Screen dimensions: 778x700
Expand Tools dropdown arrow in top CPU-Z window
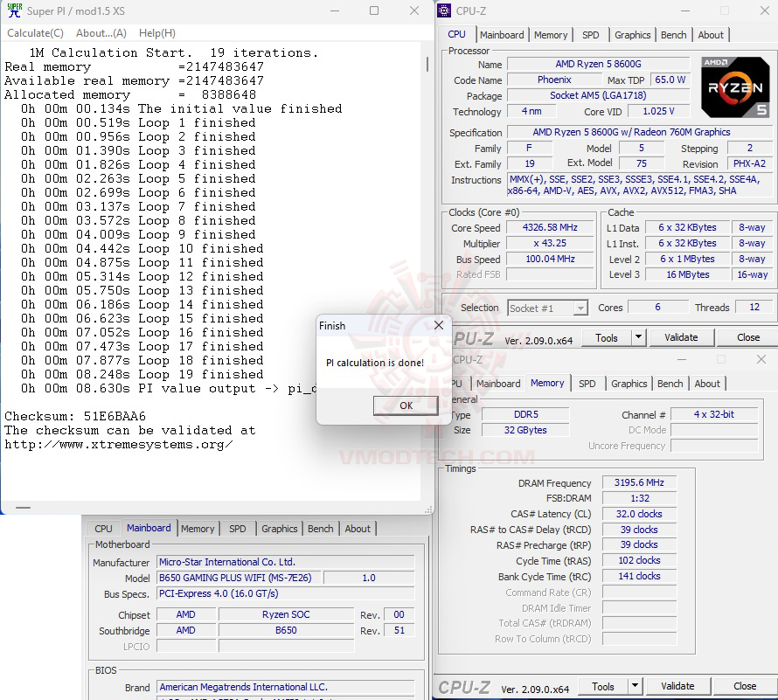coord(639,338)
